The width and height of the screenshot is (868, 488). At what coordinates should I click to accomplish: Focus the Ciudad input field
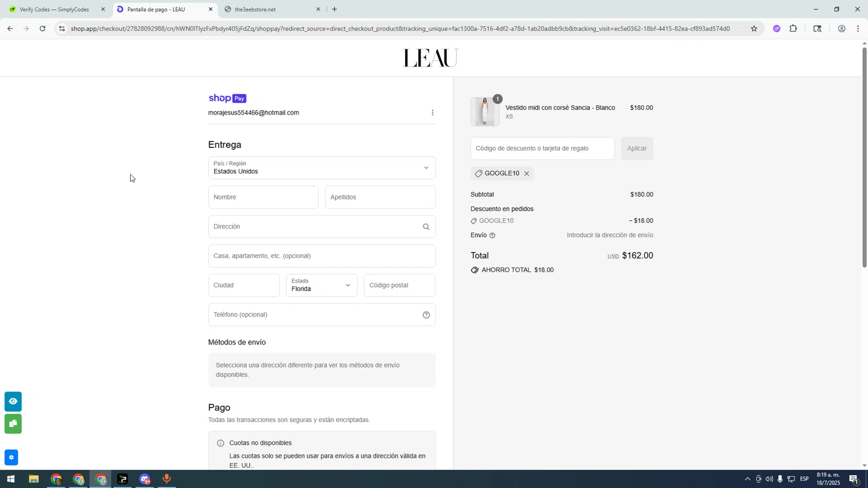click(x=244, y=286)
